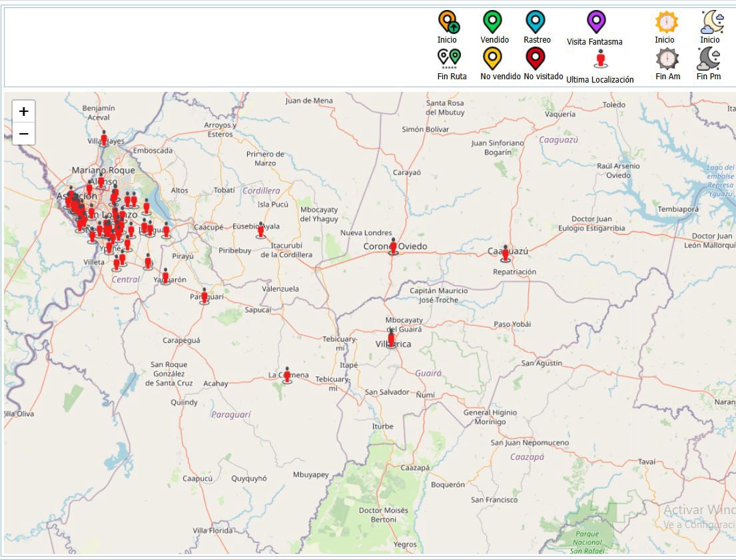This screenshot has width=736, height=560.
Task: Click the moon and cloud Inicio icon
Action: coord(711,22)
